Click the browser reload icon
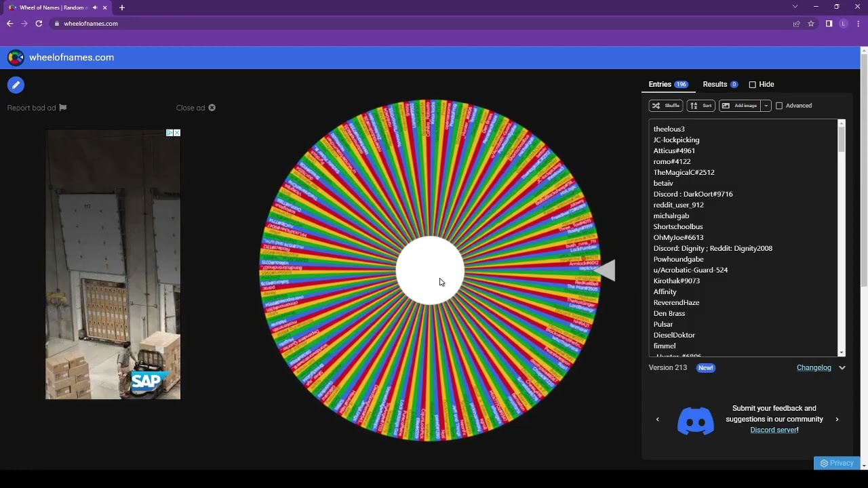Viewport: 868px width, 488px height. tap(39, 24)
